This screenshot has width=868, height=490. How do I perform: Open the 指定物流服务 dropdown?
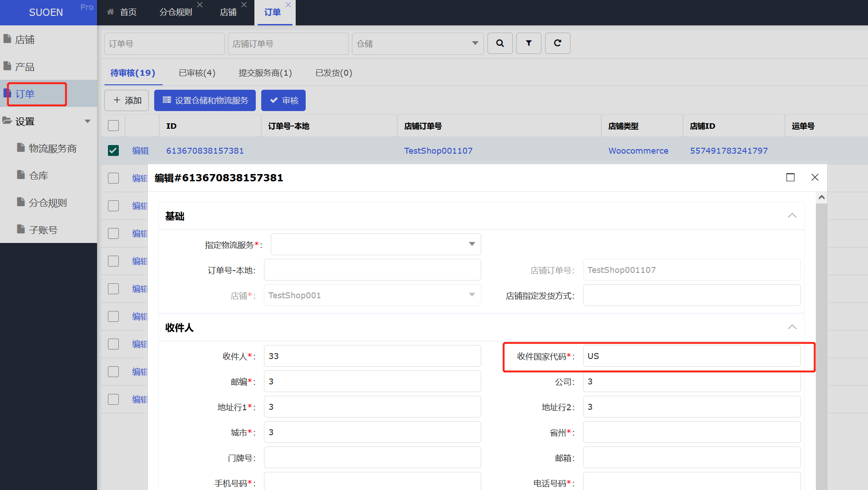[376, 244]
